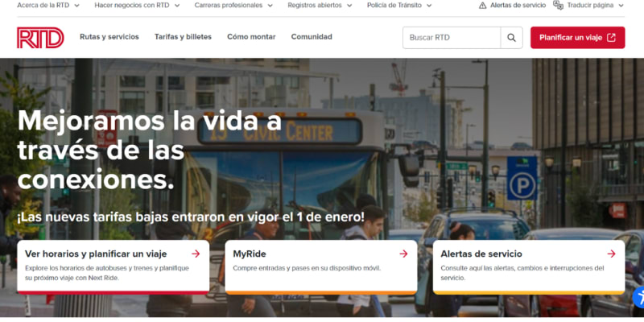The height and width of the screenshot is (322, 644).
Task: Open the Cómo montar menu item
Action: (x=251, y=37)
